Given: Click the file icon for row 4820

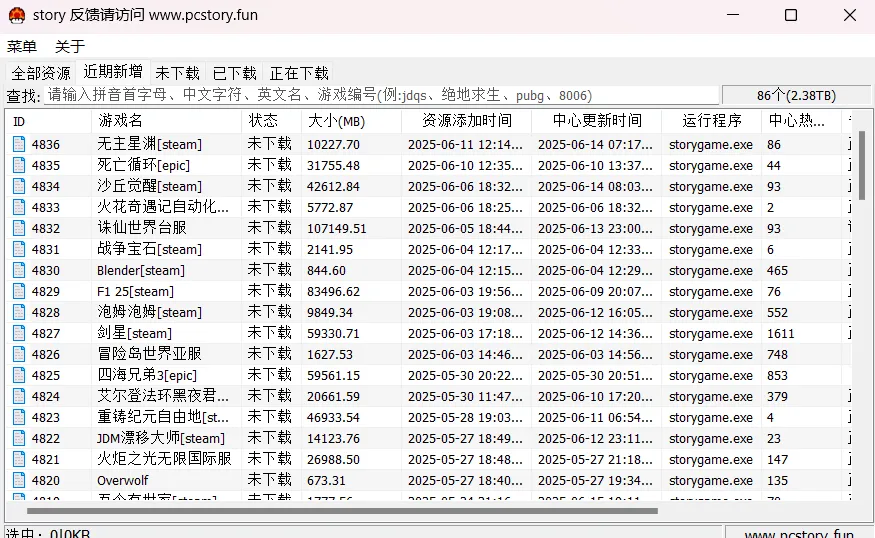Looking at the screenshot, I should 19,481.
